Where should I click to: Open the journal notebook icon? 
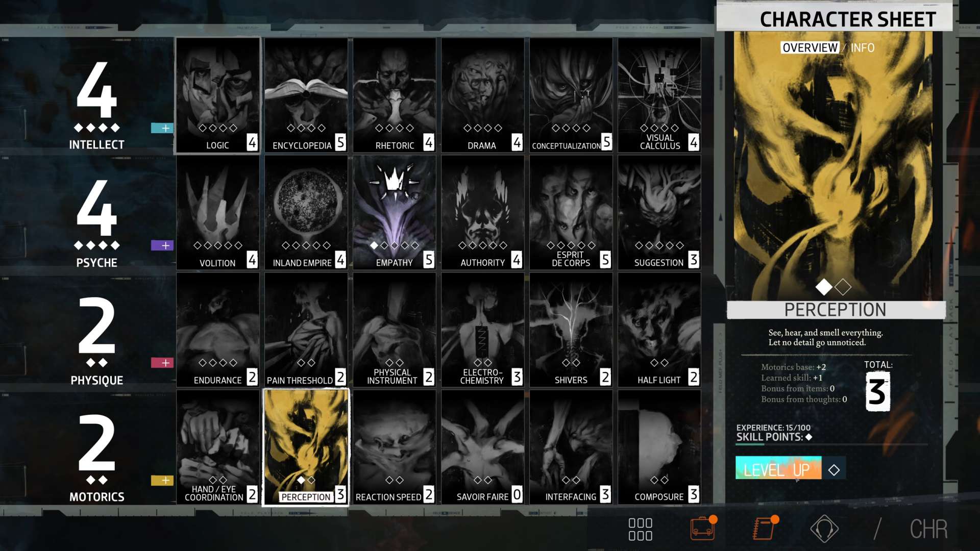[x=763, y=528]
